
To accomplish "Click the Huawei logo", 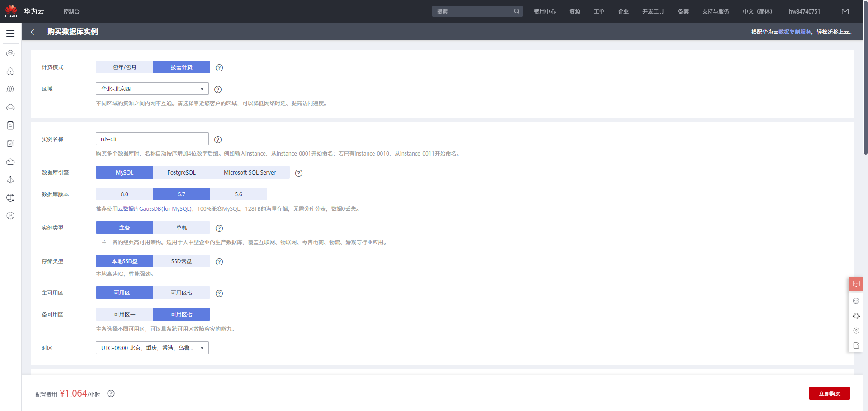I will tap(11, 11).
